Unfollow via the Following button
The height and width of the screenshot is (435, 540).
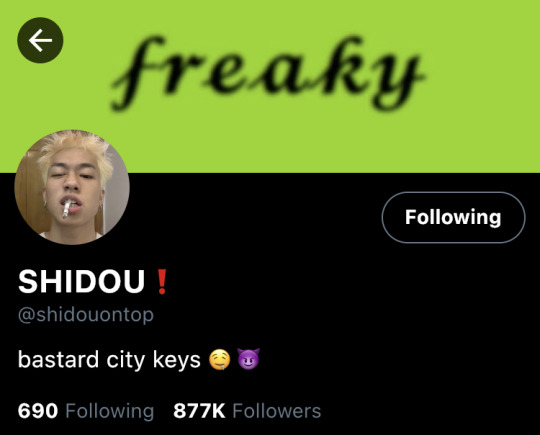[x=453, y=217]
